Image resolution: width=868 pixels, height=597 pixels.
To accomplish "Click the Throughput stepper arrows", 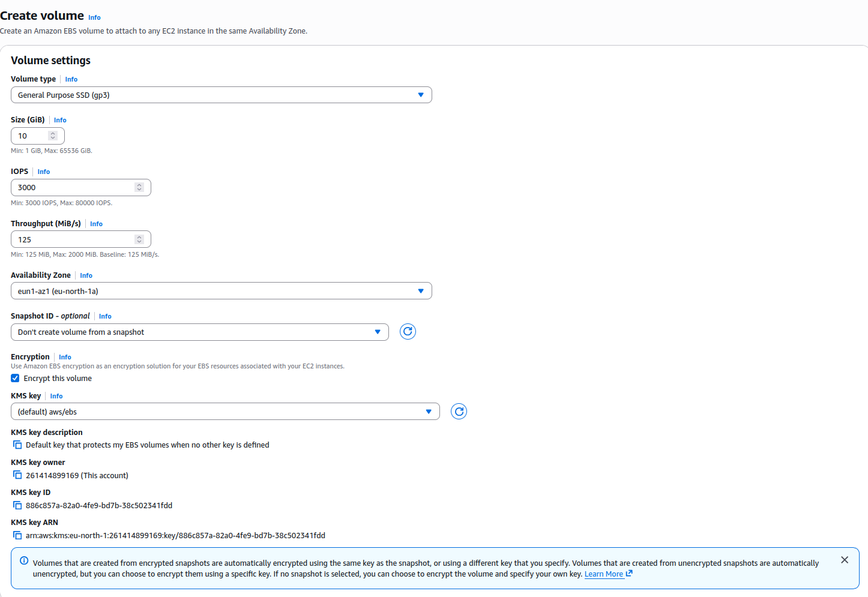I will tap(139, 239).
